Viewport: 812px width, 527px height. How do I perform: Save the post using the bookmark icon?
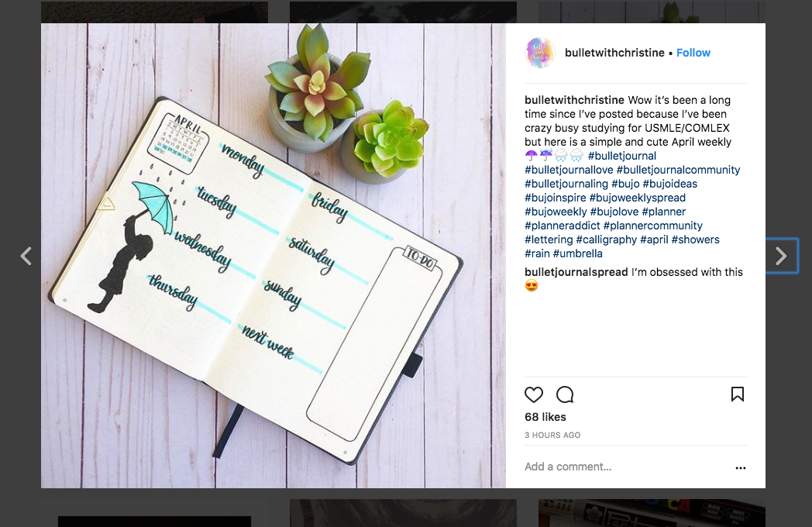pyautogui.click(x=738, y=394)
